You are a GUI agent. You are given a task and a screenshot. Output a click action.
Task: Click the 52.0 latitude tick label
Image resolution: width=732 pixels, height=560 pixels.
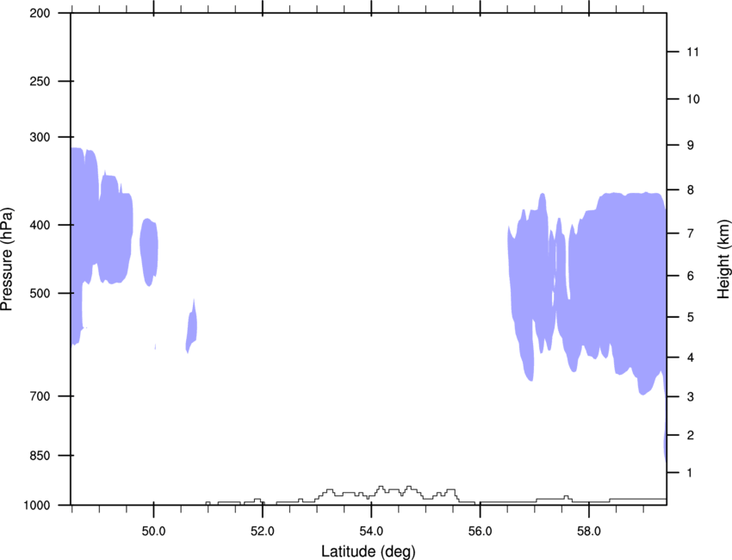click(263, 532)
